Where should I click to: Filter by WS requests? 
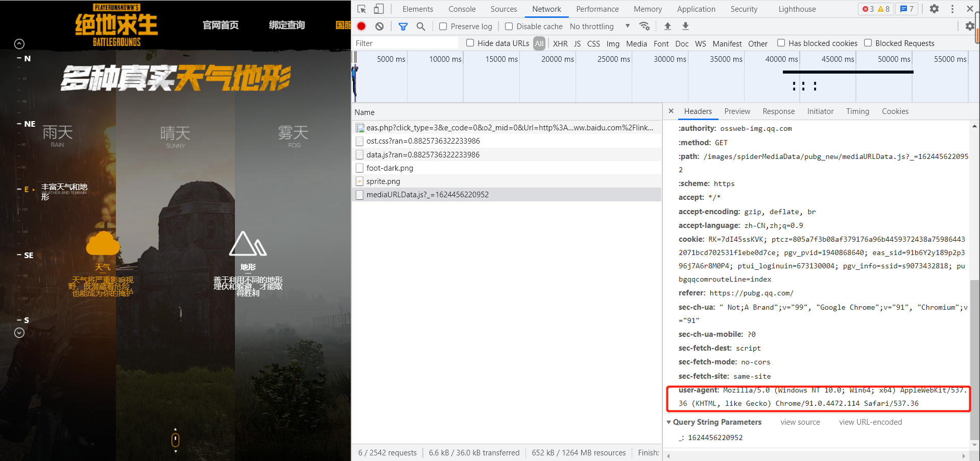(x=700, y=43)
